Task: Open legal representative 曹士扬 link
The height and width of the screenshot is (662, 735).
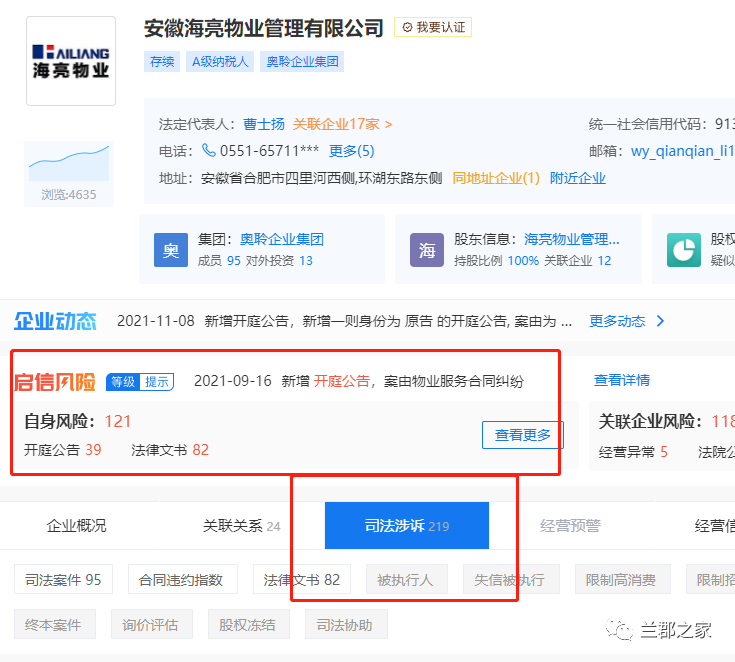Action: (263, 124)
